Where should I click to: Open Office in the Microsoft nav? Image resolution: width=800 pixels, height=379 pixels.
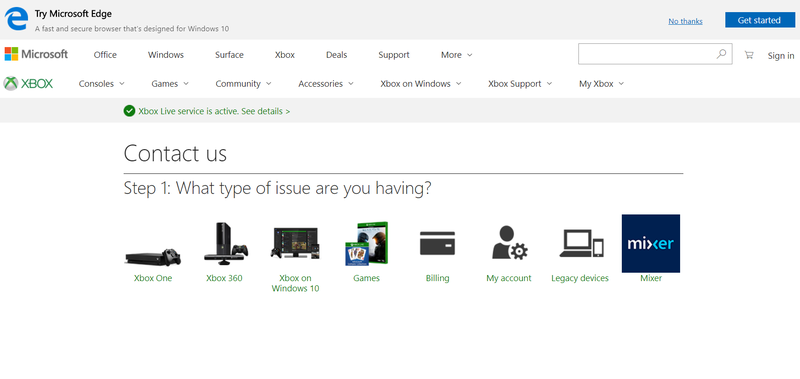point(105,55)
